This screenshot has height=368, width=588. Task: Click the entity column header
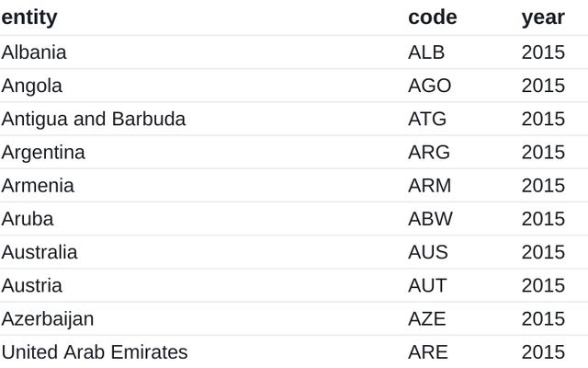(29, 17)
